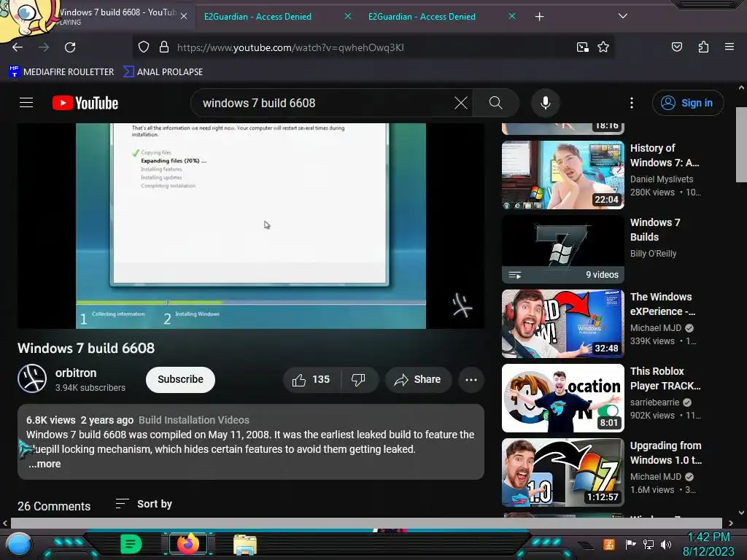
Task: Open the Build Installation Videos link
Action: [194, 420]
